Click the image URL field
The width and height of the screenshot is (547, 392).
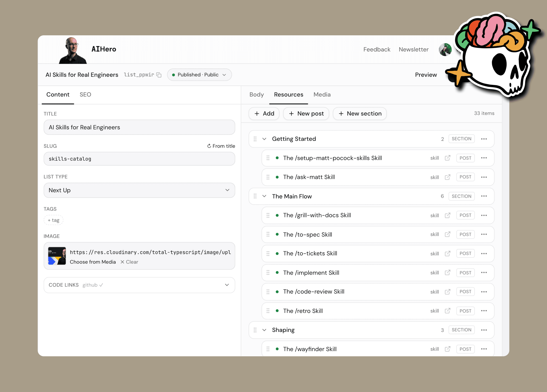click(150, 252)
